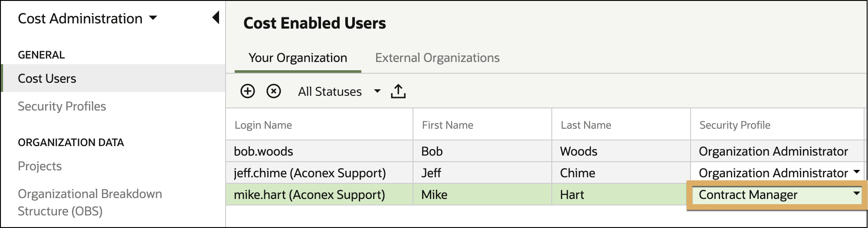
Task: Open Projects under Organization Data
Action: 40,166
